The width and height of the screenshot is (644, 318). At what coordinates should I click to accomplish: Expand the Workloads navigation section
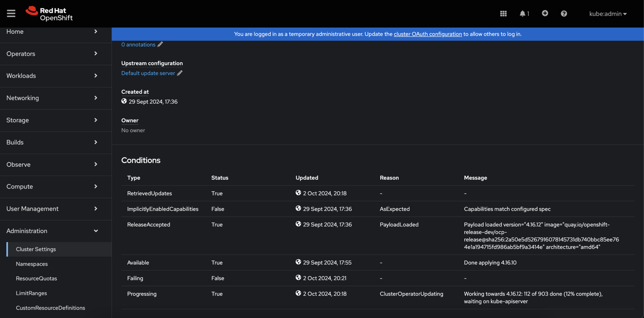coord(56,76)
